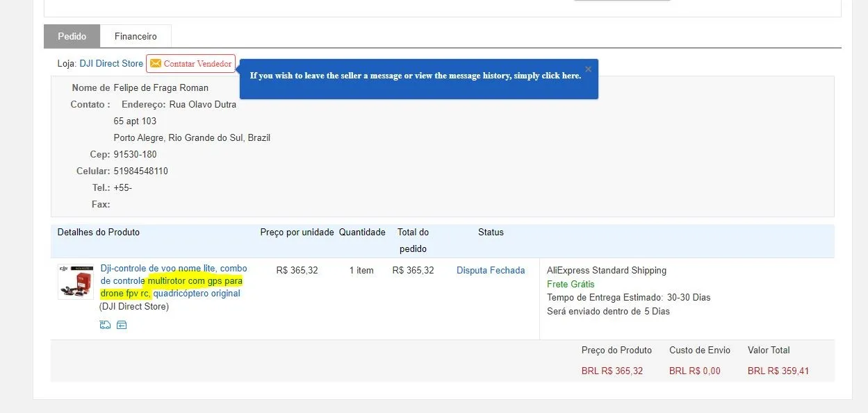Click the mobile number 51984548110
This screenshot has height=413, width=868.
141,171
